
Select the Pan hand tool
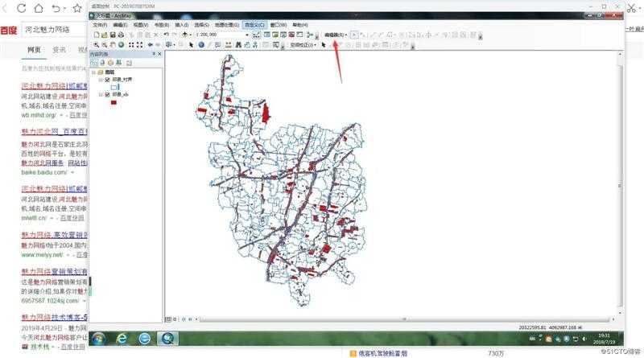(x=113, y=45)
